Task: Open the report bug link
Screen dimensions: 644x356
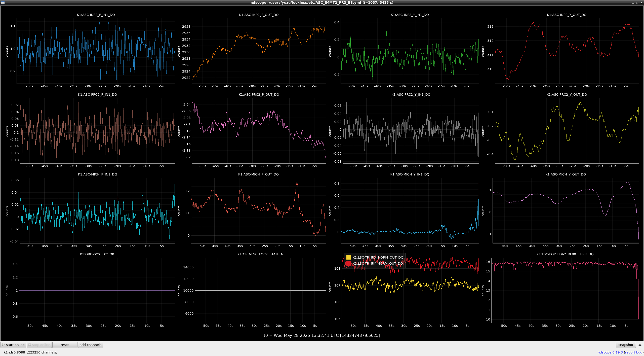Action: [x=633, y=352]
